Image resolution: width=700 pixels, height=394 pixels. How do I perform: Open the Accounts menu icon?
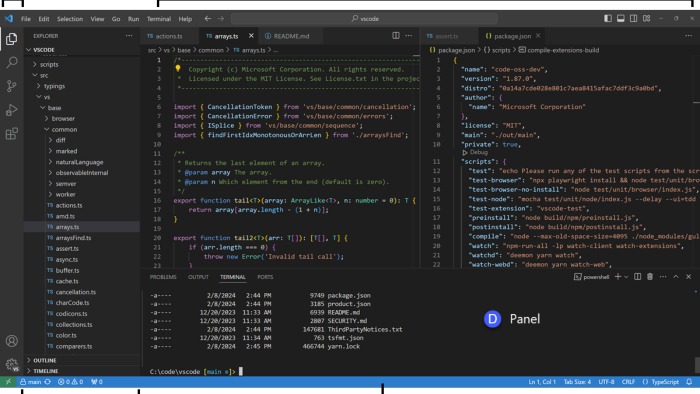(12, 341)
